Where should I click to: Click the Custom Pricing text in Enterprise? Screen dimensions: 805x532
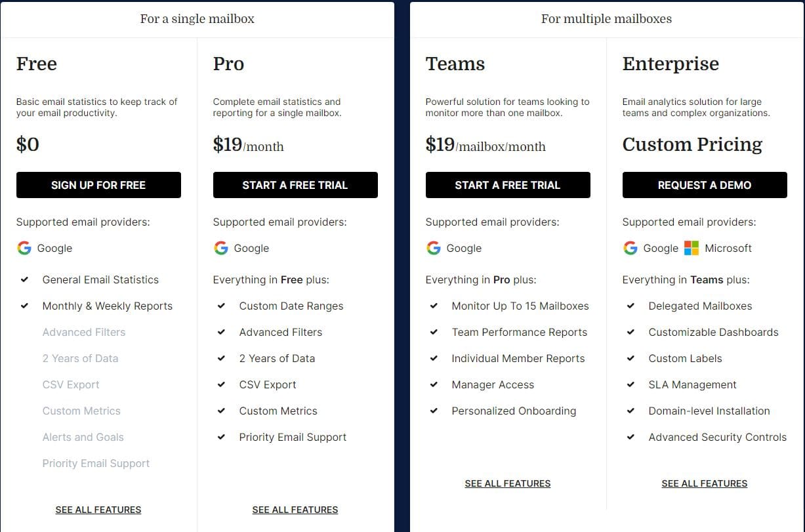tap(691, 144)
